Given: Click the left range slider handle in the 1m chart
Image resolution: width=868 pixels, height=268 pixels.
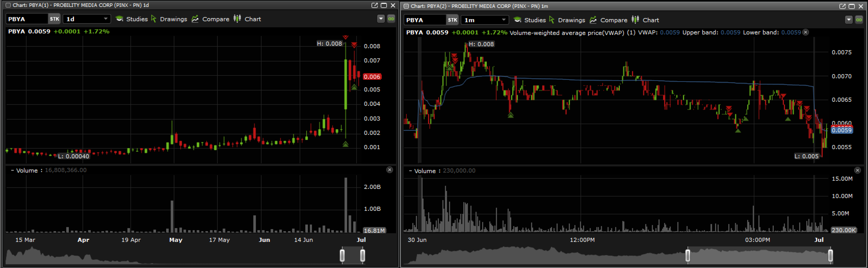Looking at the screenshot, I should 688,255.
